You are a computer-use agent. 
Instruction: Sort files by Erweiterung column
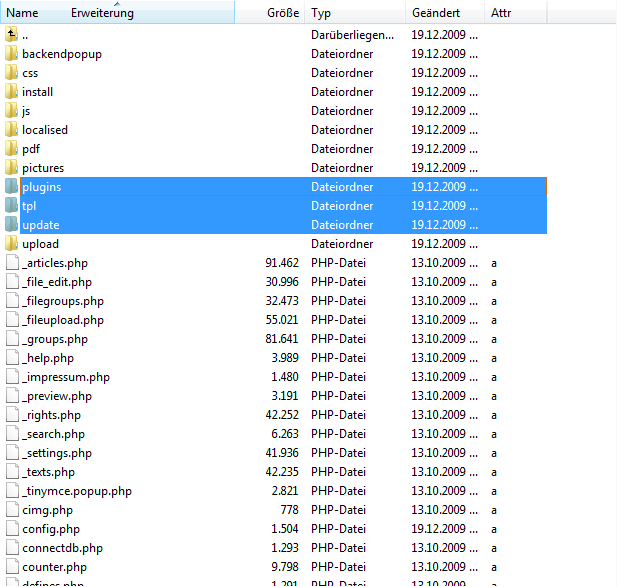102,13
